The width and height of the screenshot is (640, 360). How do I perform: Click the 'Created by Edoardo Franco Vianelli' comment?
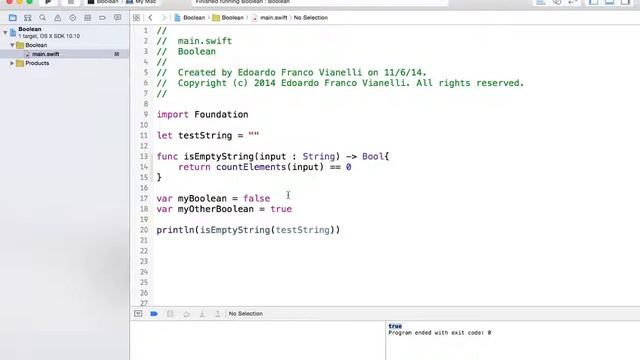click(x=291, y=73)
